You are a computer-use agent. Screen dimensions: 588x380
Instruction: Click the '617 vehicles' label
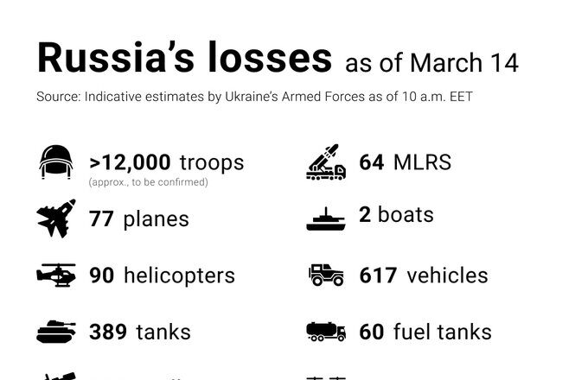pyautogui.click(x=424, y=275)
